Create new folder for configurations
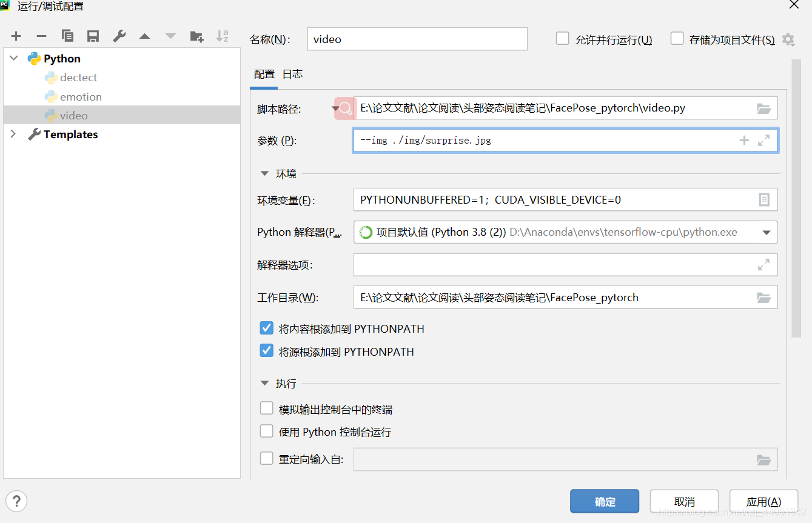 [x=196, y=36]
